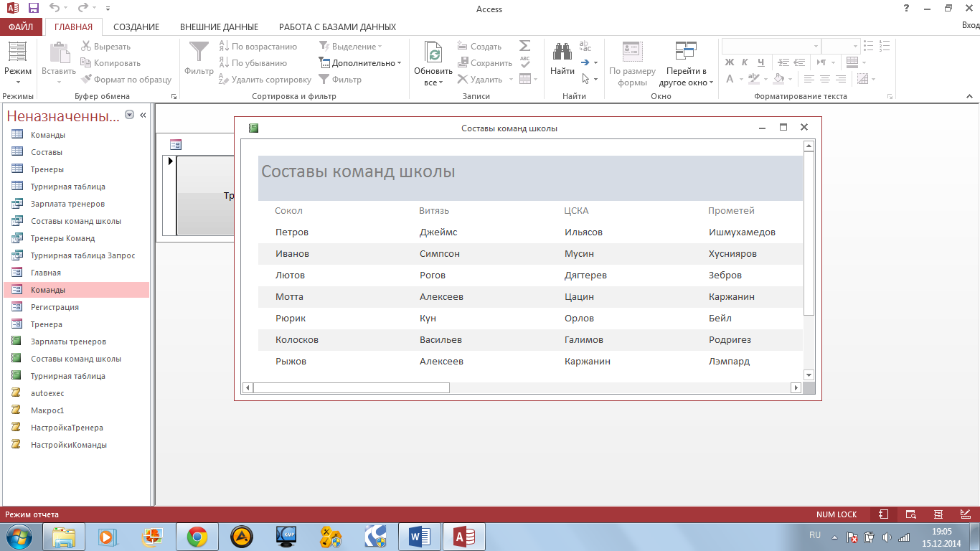Click the Totals sigma icon in Records group

(524, 46)
